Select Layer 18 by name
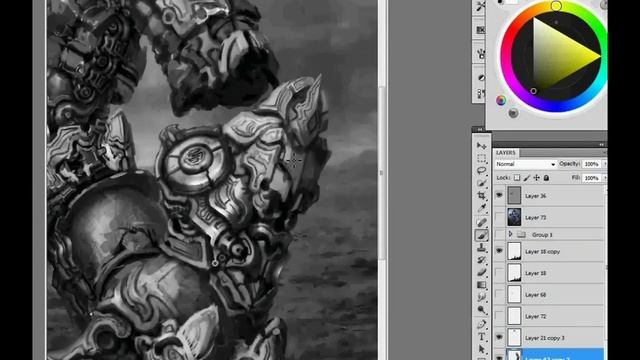640x360 pixels. click(536, 273)
